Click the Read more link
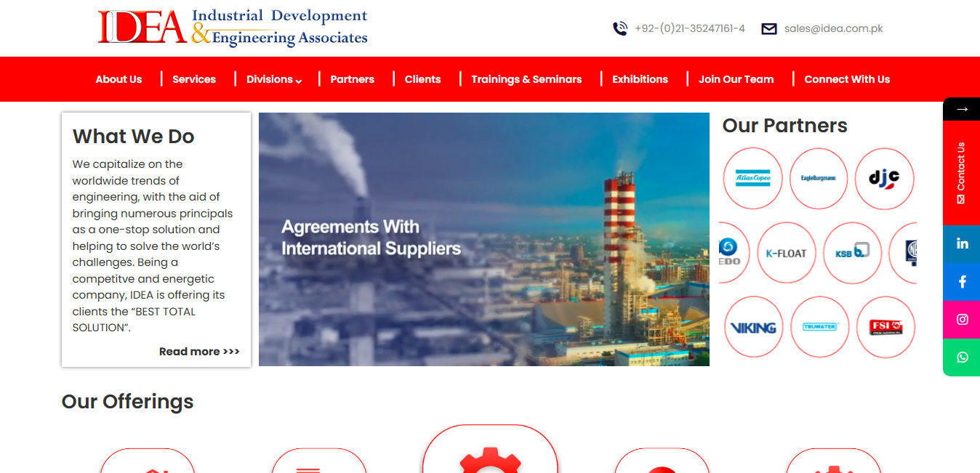 tap(199, 352)
